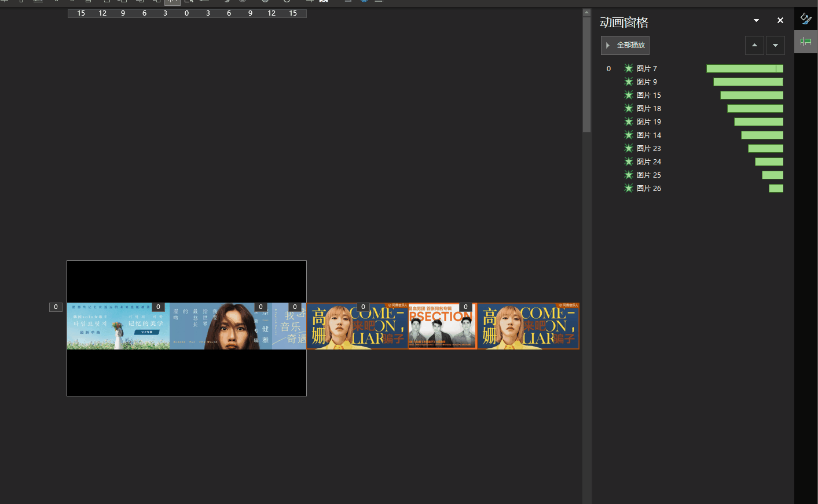Select the surprised woman's face banner image
Image resolution: width=818 pixels, height=504 pixels.
pyautogui.click(x=221, y=326)
